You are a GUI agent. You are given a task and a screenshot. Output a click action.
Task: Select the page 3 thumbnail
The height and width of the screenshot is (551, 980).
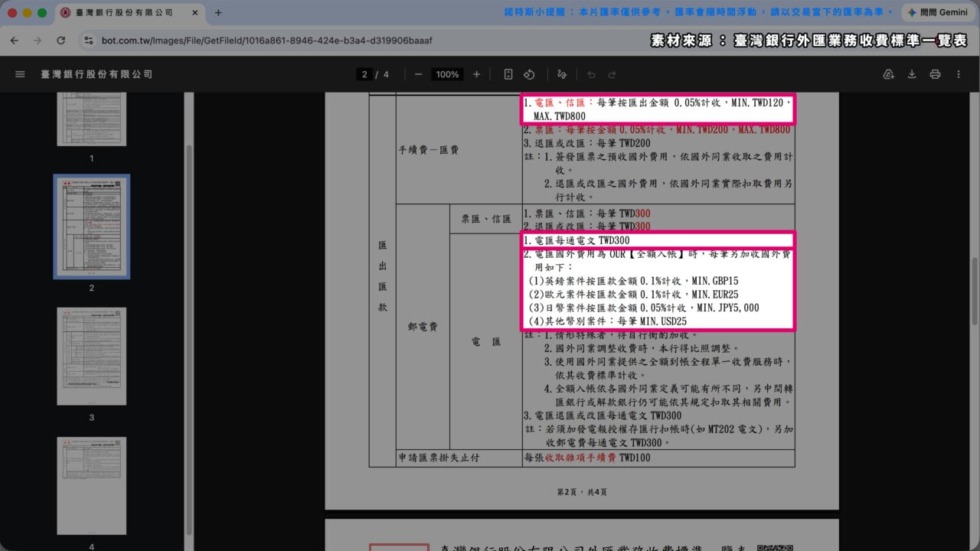coord(91,356)
